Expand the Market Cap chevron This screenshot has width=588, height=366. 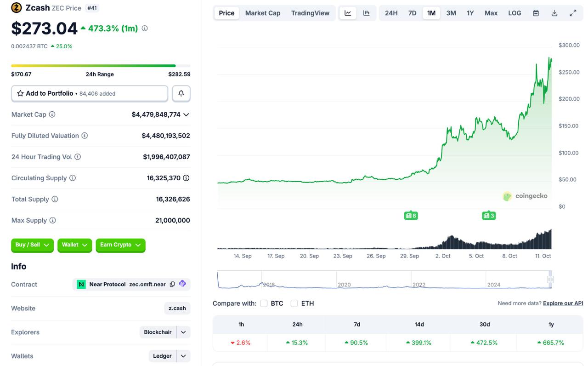click(186, 114)
